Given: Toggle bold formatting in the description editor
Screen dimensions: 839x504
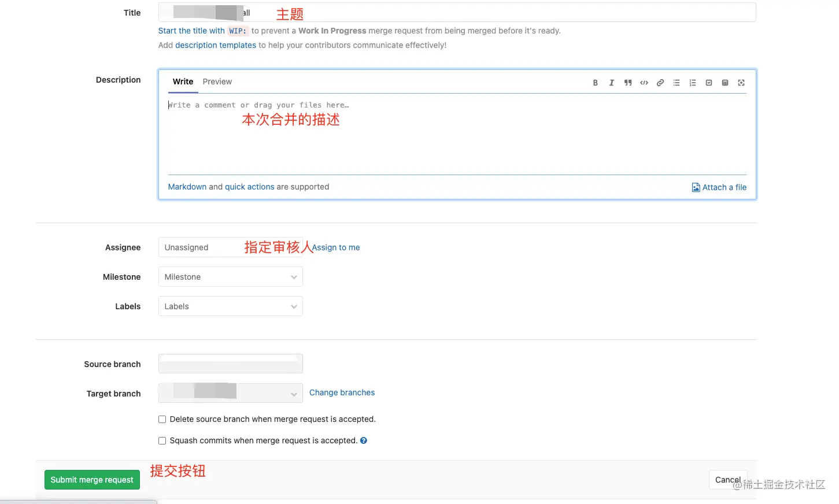Looking at the screenshot, I should click(595, 83).
